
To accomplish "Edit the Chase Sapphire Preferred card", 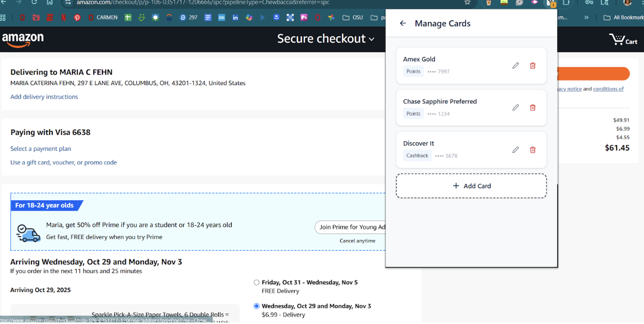I will coord(516,108).
